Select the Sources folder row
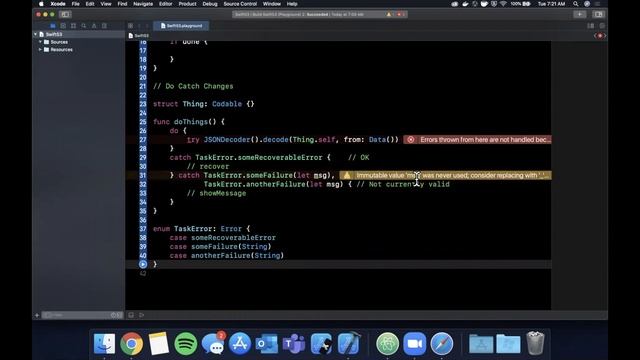This screenshot has width=640, height=360. pyautogui.click(x=78, y=42)
